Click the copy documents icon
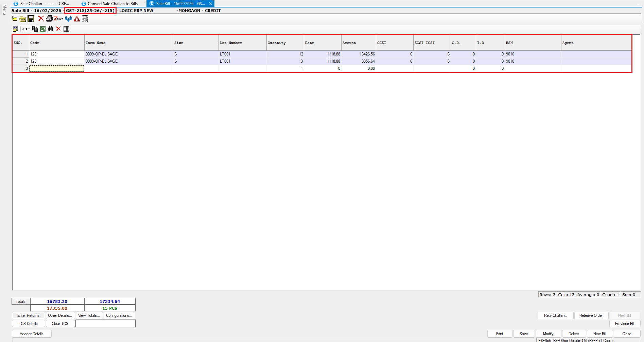The width and height of the screenshot is (644, 342). click(x=35, y=29)
